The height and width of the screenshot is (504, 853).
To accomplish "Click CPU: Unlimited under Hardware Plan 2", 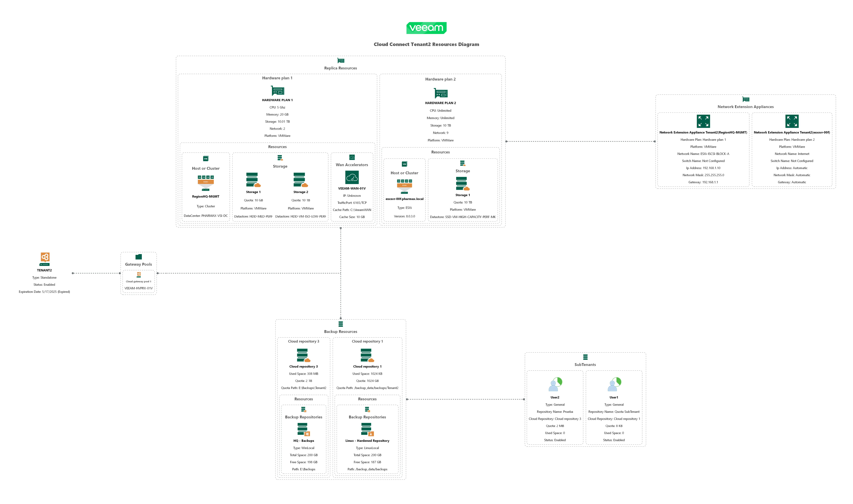I will click(x=441, y=111).
